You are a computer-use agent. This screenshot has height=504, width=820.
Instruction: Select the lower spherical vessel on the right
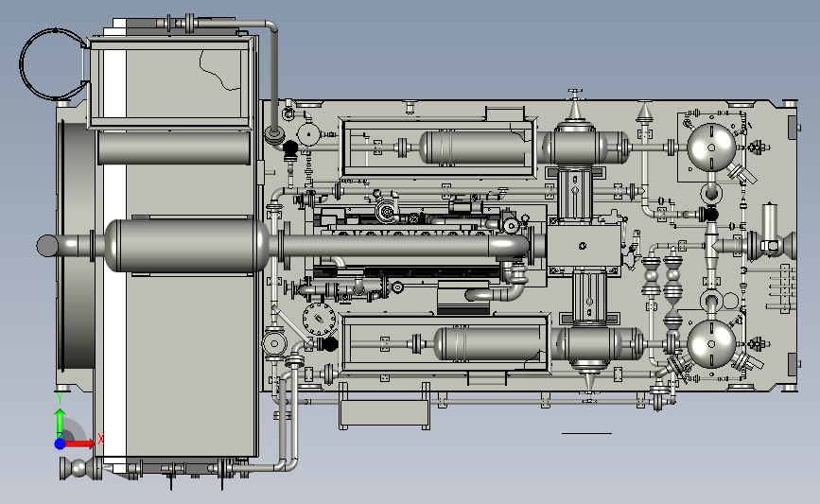[x=710, y=344]
